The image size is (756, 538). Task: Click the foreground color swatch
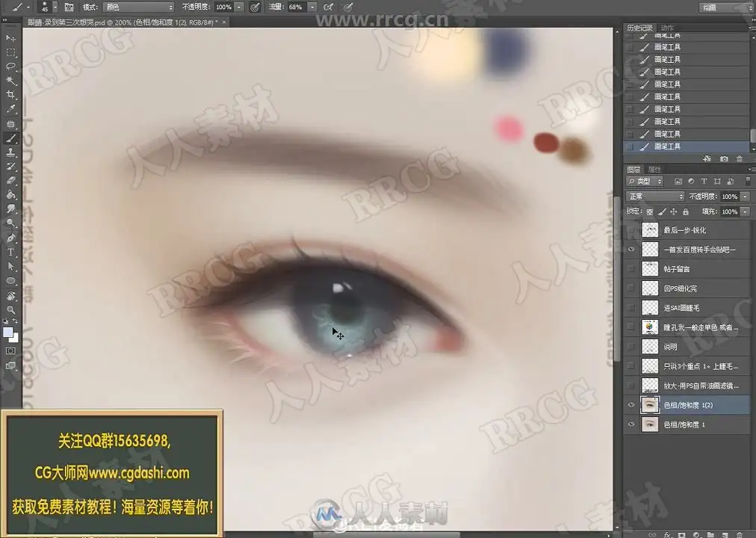7,333
